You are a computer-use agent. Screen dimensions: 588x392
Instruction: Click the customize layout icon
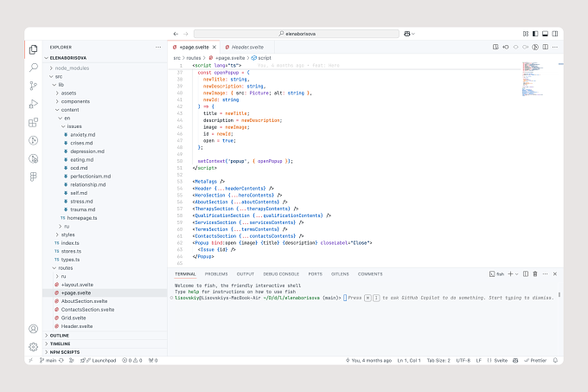tap(526, 34)
